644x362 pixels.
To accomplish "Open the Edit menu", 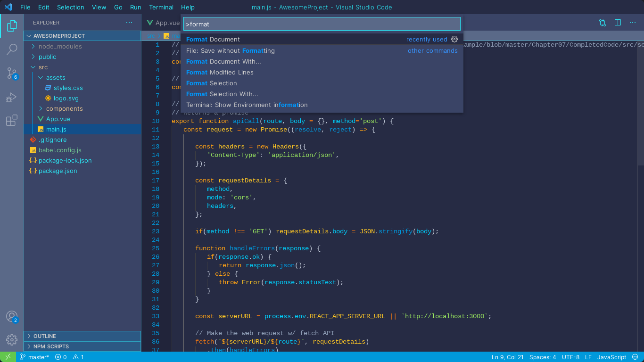I will (44, 7).
